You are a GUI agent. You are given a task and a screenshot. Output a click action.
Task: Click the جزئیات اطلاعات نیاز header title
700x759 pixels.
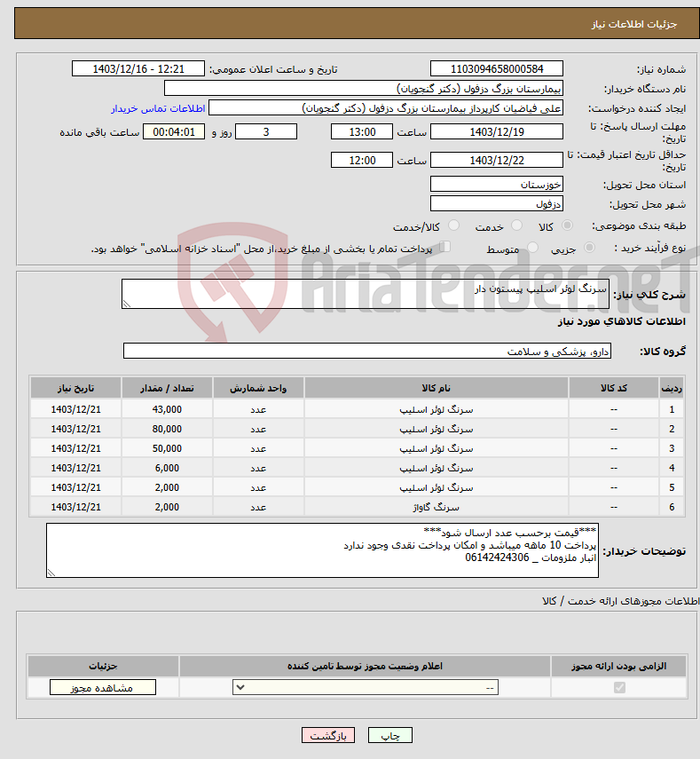(634, 24)
